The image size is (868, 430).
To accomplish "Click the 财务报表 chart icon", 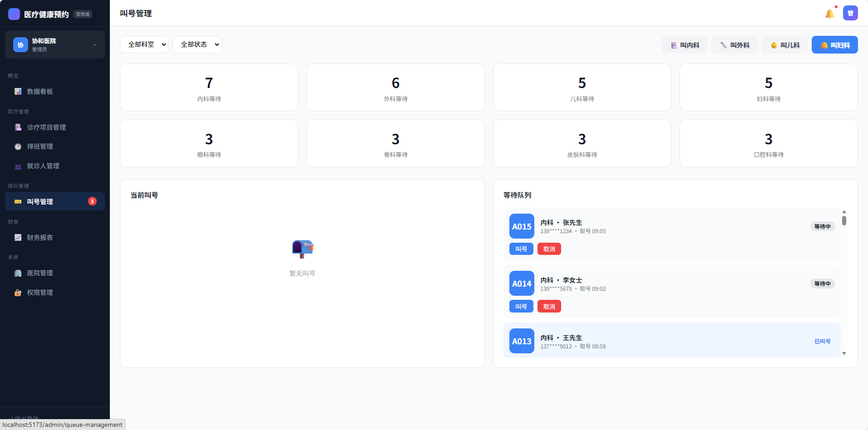I will (18, 238).
